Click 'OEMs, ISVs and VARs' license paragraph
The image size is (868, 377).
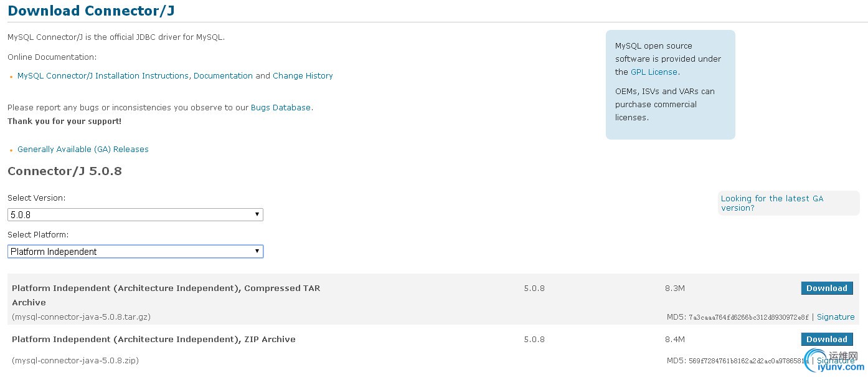coord(665,104)
